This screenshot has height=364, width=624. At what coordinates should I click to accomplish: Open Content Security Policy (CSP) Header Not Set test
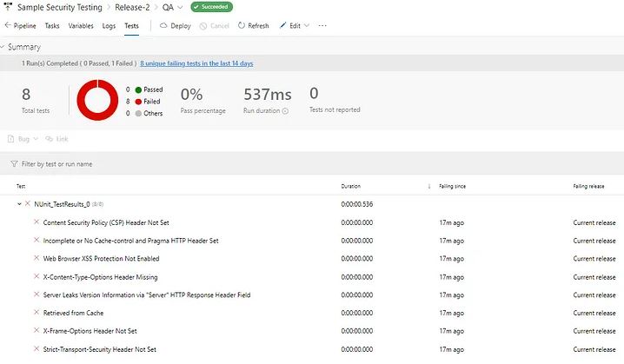(x=106, y=222)
